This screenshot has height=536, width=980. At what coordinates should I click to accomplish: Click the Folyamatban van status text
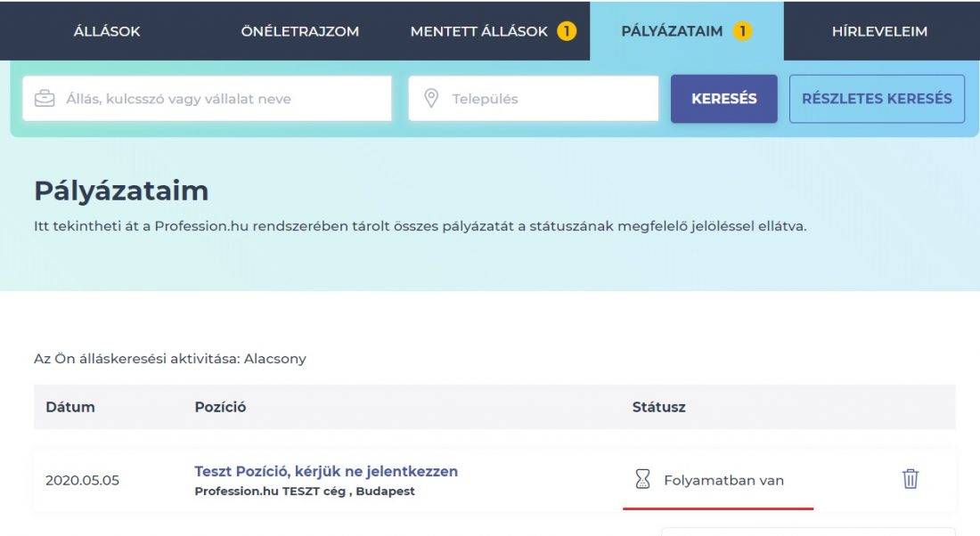723,480
